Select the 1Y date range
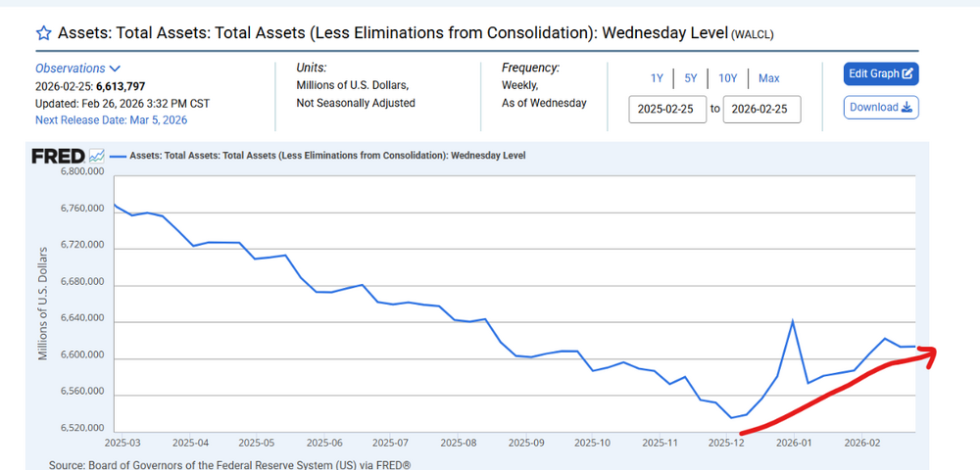Viewport: 980px width, 470px height. click(657, 78)
